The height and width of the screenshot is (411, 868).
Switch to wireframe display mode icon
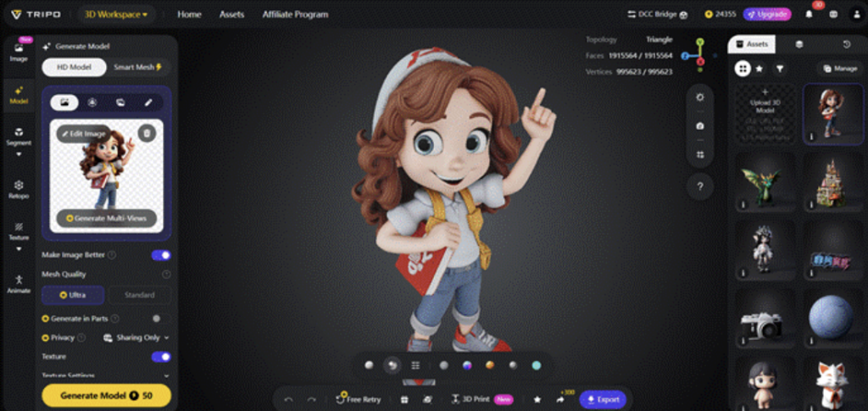pyautogui.click(x=415, y=365)
